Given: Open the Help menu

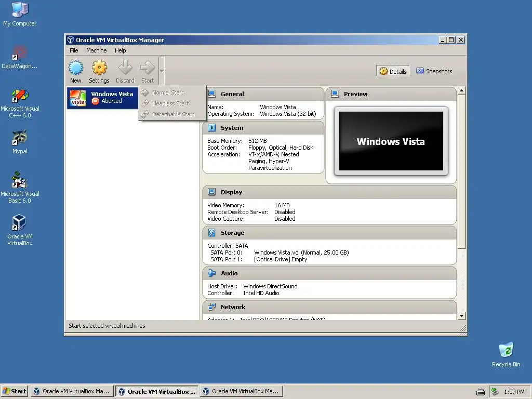Looking at the screenshot, I should [120, 50].
